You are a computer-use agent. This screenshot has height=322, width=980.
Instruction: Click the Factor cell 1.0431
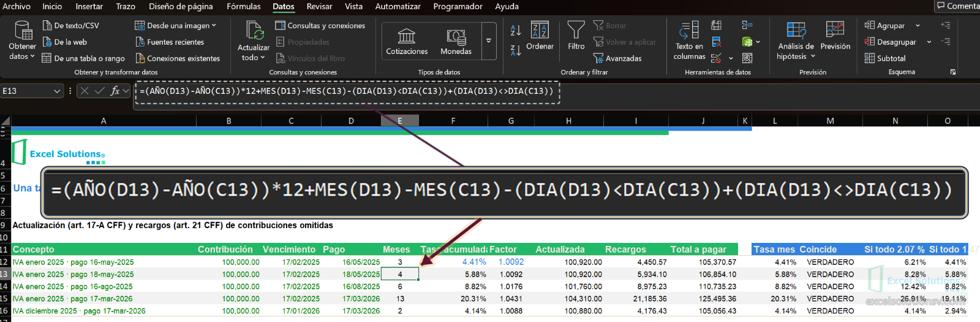click(x=511, y=299)
